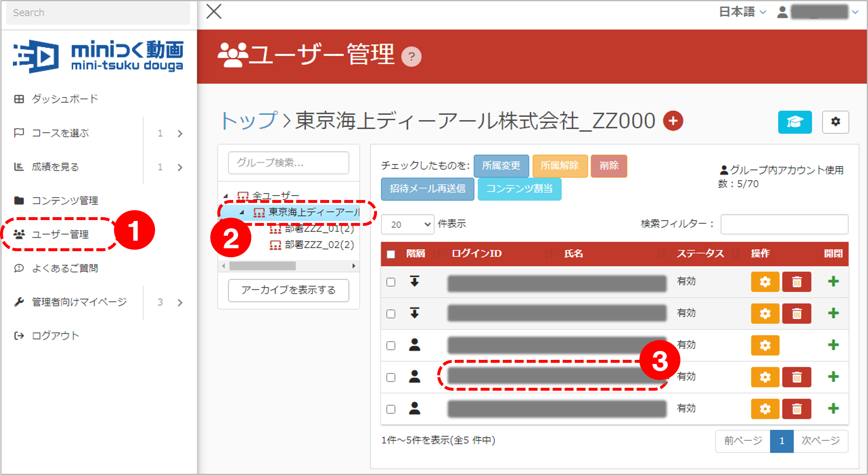
Task: Open the gear settings icon at top right
Action: tap(835, 122)
